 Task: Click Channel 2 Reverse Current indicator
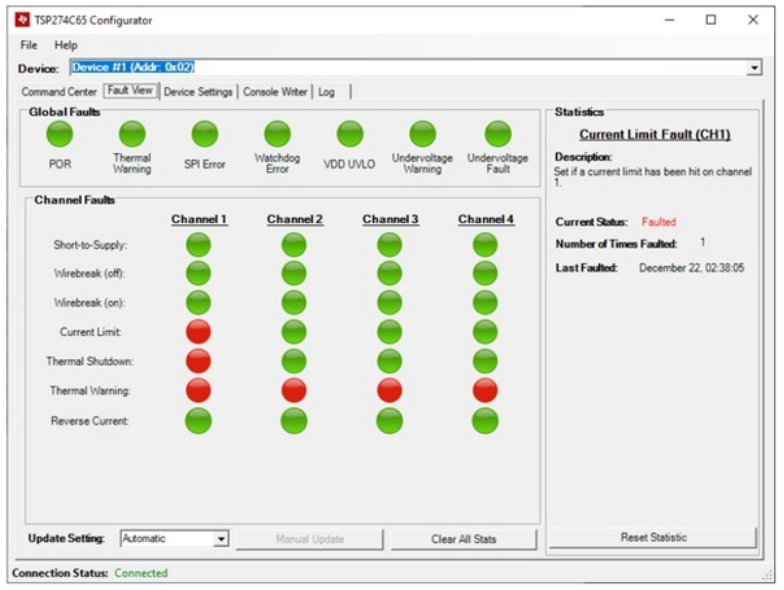pyautogui.click(x=294, y=420)
